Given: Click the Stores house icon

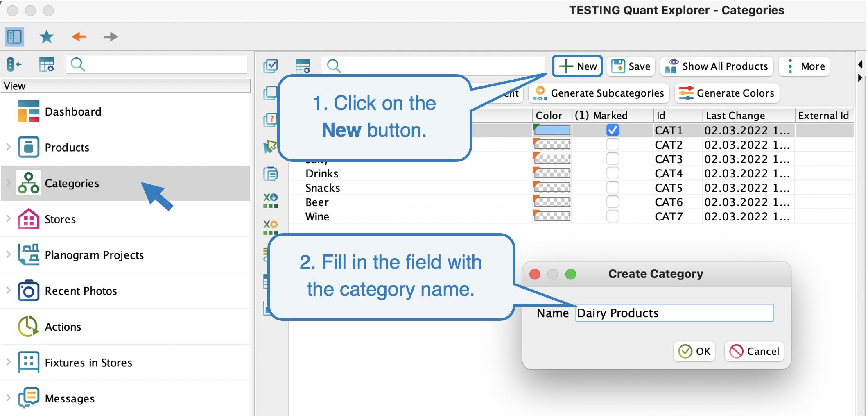Looking at the screenshot, I should (x=29, y=219).
